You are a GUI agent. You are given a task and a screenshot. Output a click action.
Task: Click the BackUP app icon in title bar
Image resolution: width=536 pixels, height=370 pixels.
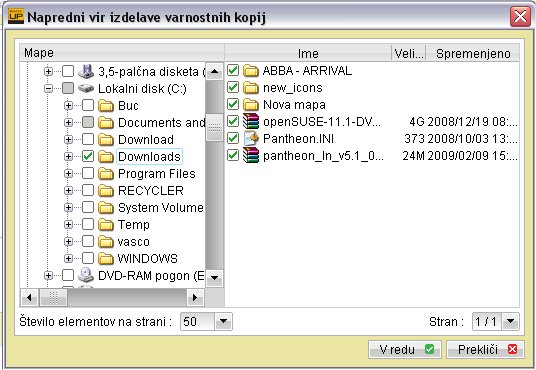16,16
